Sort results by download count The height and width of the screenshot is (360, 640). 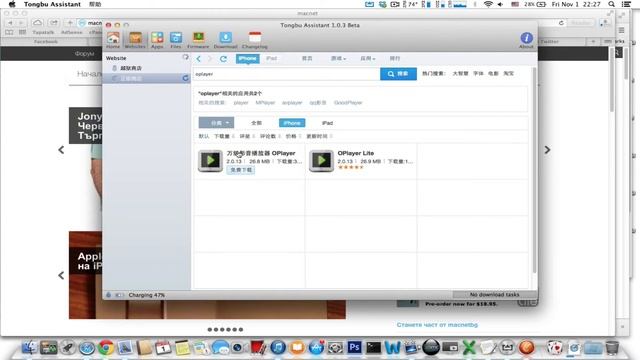tap(224, 136)
